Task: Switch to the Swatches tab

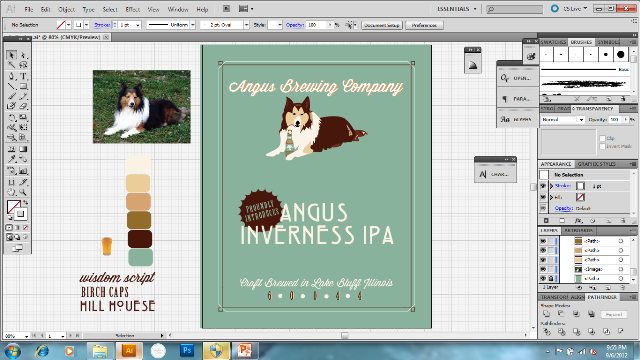Action: [553, 42]
